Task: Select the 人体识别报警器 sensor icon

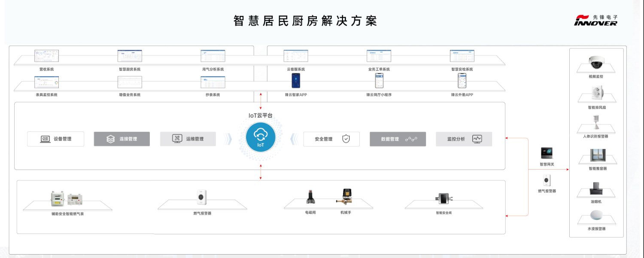Action: (596, 123)
